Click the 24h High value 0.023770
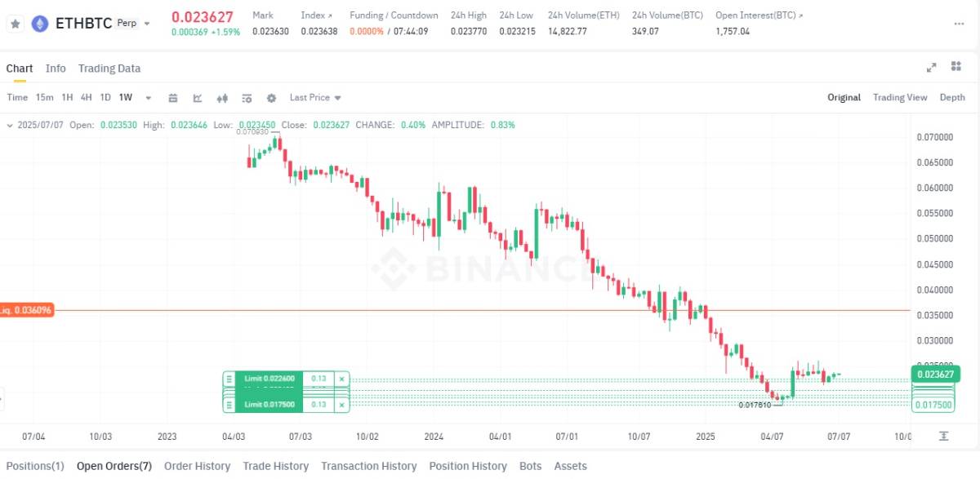This screenshot has width=980, height=479. (x=469, y=31)
